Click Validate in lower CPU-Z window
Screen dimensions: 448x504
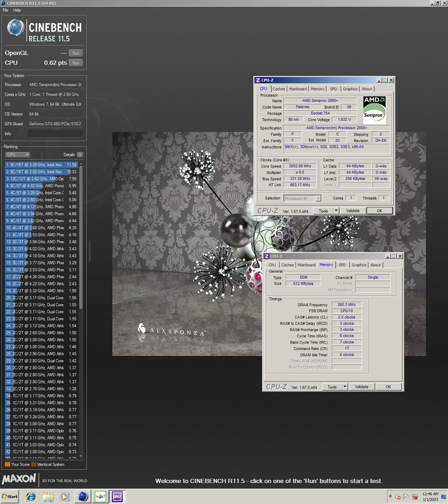[x=362, y=387]
